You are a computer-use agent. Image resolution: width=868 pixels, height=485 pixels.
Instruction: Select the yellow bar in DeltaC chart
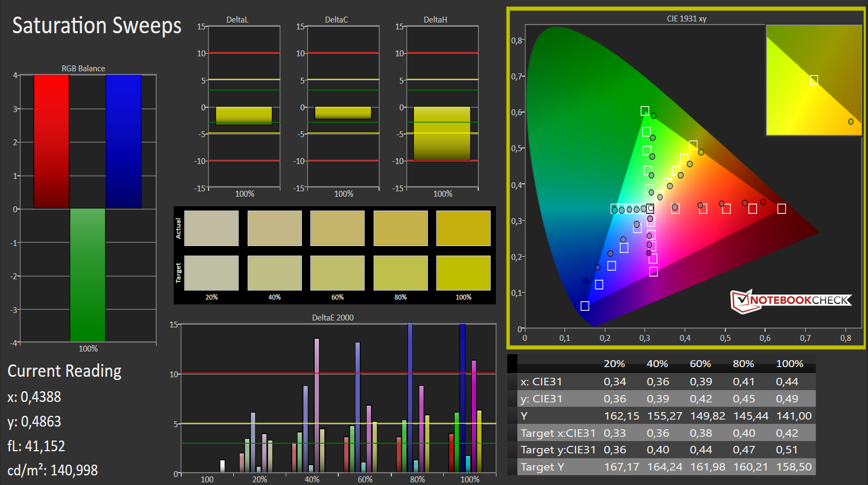tap(343, 113)
